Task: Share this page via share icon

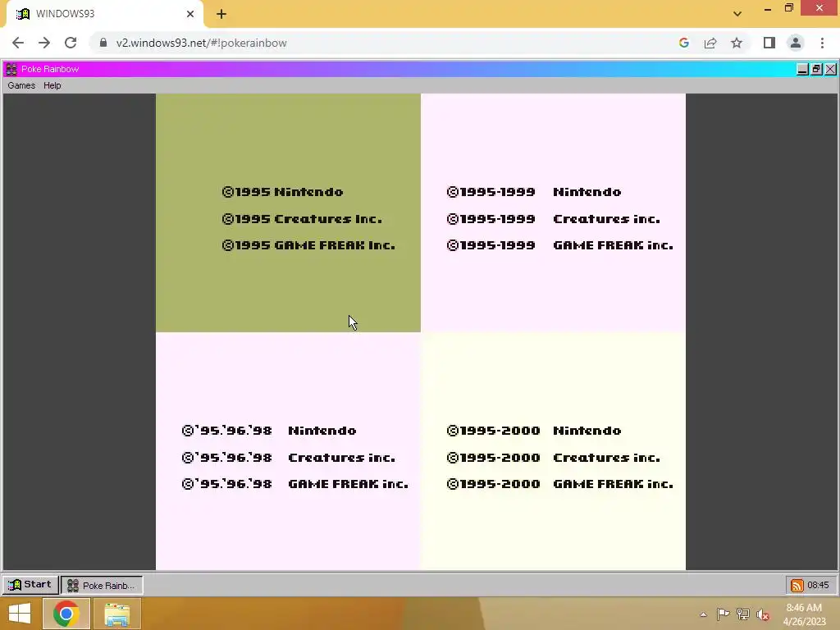Action: tap(710, 43)
